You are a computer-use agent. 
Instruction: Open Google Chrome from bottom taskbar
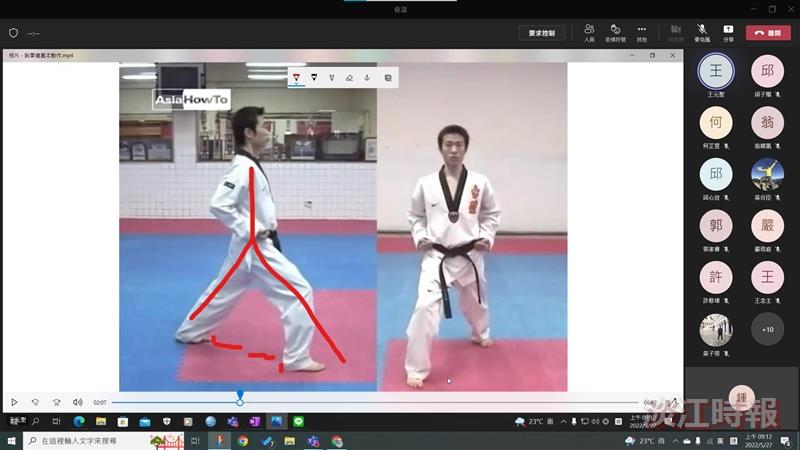243,441
